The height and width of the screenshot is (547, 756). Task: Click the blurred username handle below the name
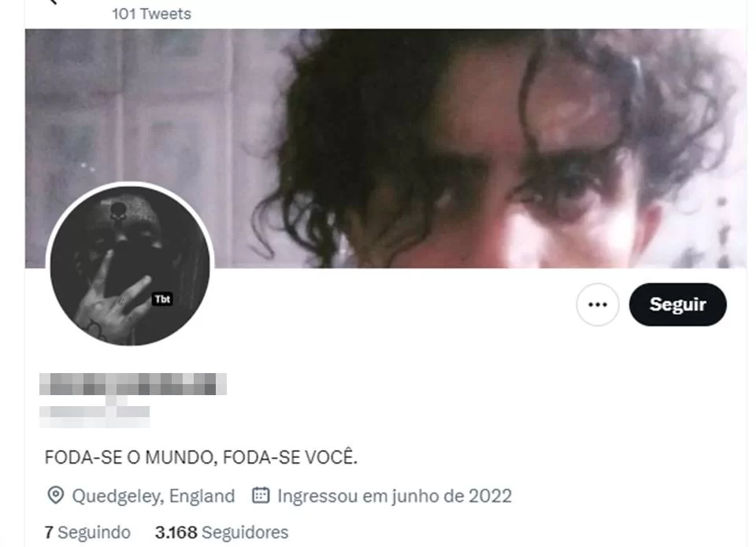(94, 412)
